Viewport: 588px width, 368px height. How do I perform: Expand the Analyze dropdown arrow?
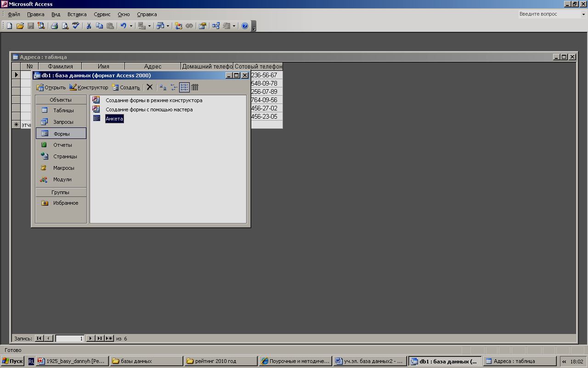[x=168, y=26]
